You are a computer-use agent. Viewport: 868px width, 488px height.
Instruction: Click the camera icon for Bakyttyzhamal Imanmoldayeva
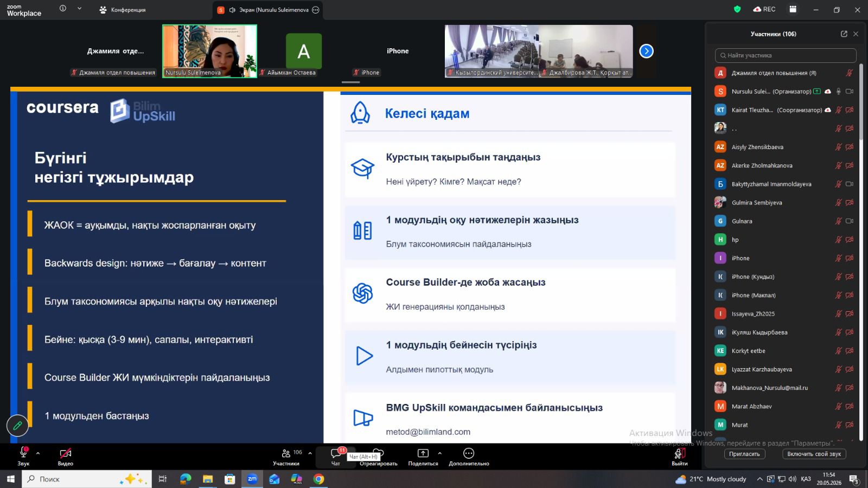(x=850, y=184)
